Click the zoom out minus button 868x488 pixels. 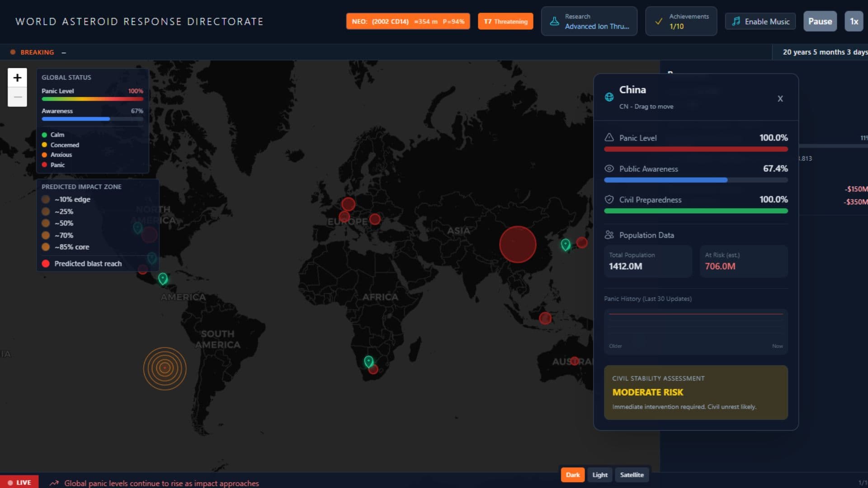click(x=17, y=97)
